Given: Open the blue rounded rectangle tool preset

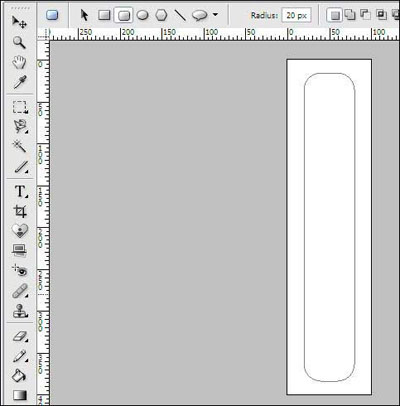Looking at the screenshot, I should (x=52, y=15).
